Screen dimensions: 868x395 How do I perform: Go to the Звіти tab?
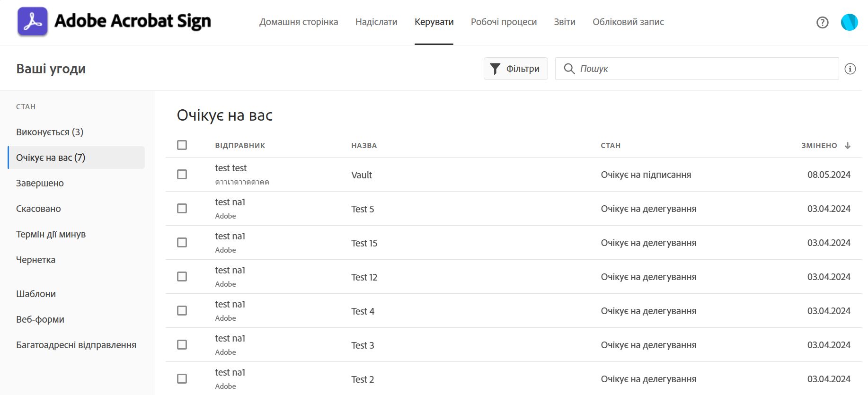click(565, 22)
